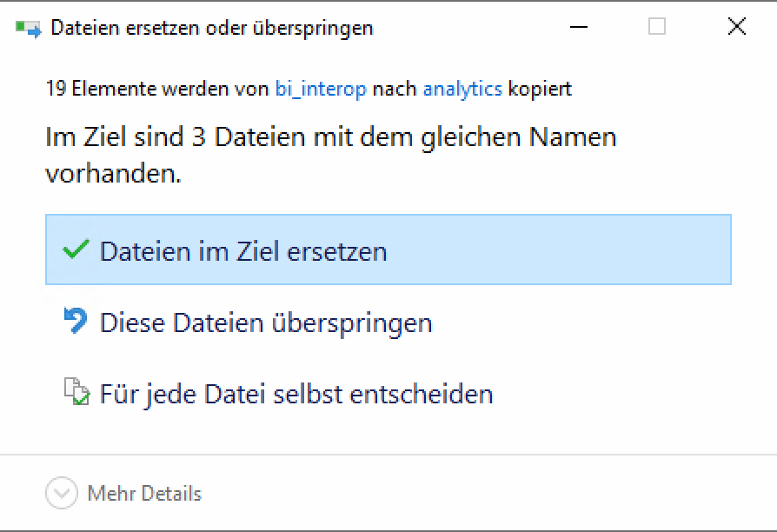The height and width of the screenshot is (532, 777).
Task: Select Diese Dateien überspringen
Action: pyautogui.click(x=266, y=323)
